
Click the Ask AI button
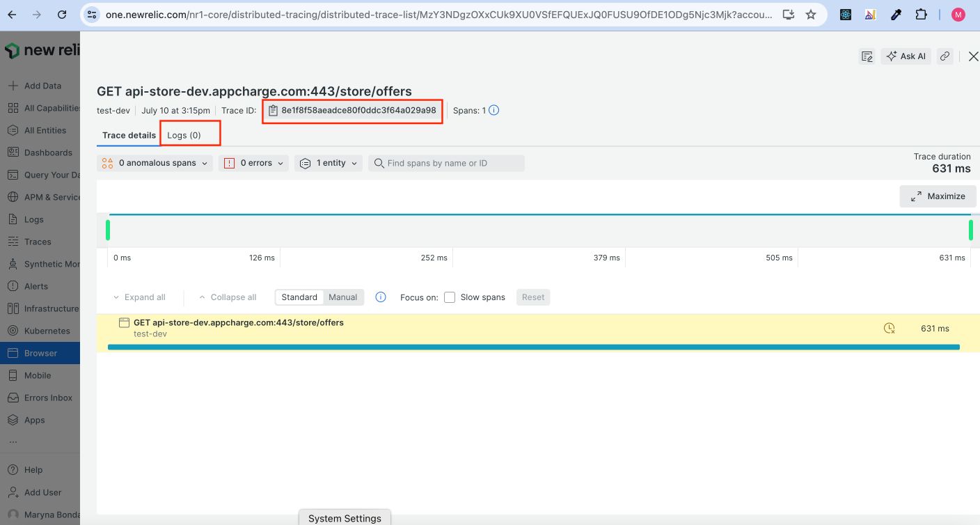coord(906,56)
